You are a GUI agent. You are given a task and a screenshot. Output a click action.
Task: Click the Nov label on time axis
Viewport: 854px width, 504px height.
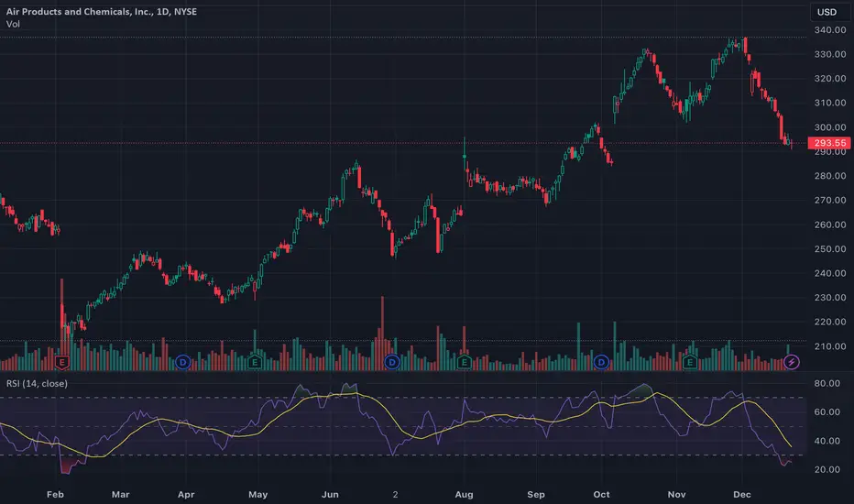[676, 495]
